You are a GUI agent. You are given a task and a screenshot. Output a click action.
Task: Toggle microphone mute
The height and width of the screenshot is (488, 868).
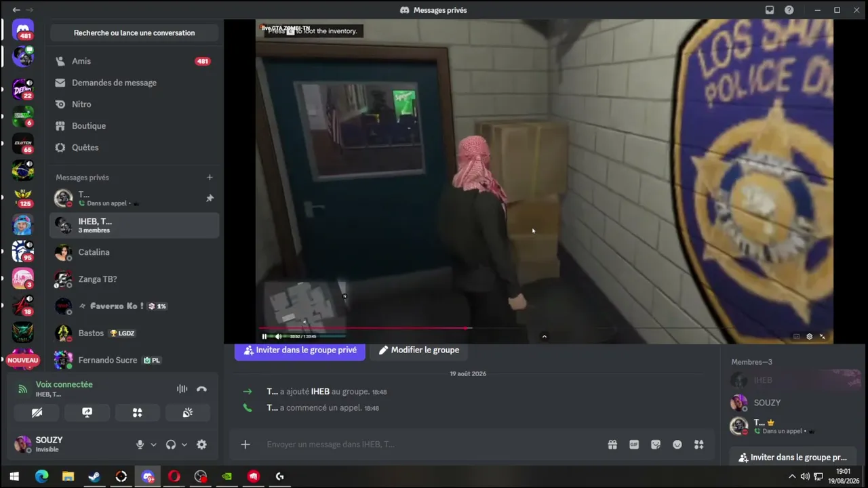point(140,445)
